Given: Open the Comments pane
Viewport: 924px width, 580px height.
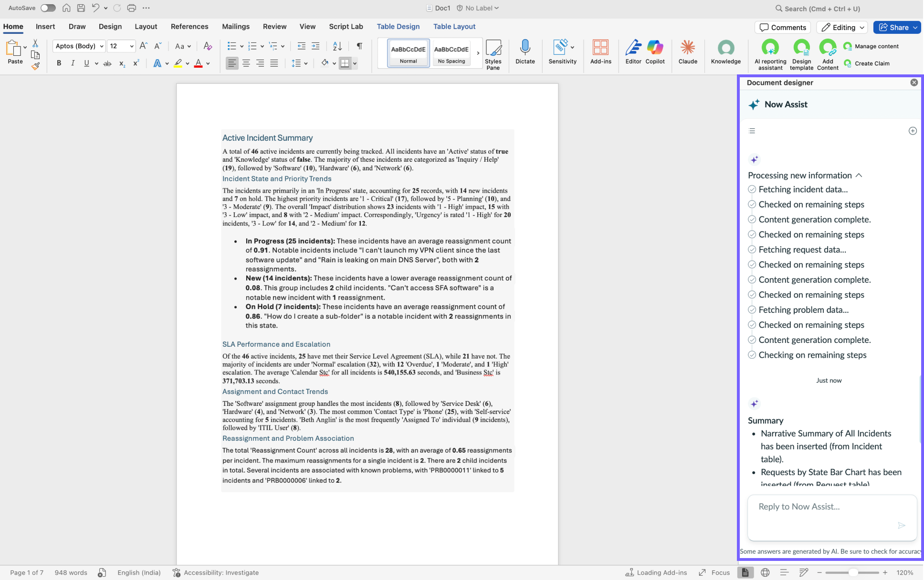Looking at the screenshot, I should [x=783, y=27].
